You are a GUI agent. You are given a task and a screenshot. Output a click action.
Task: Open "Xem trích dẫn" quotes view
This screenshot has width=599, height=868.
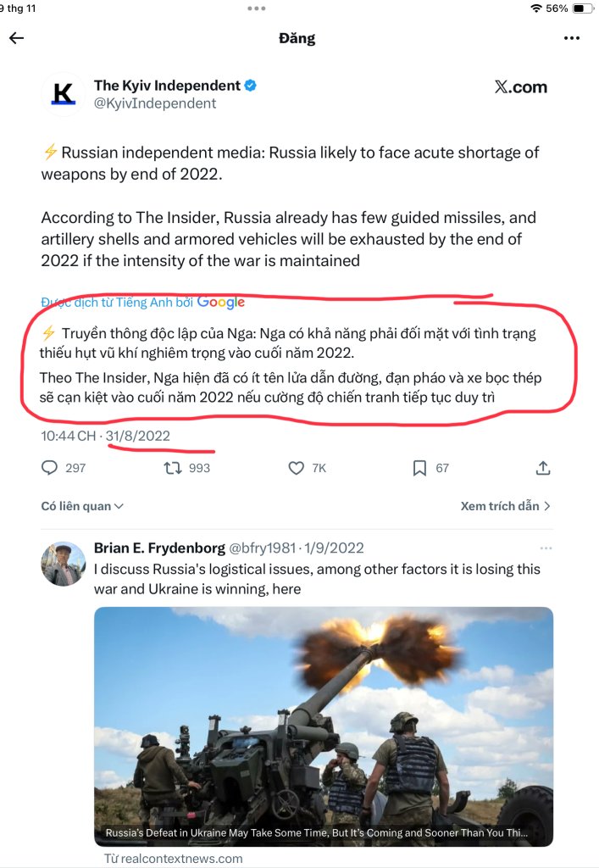click(x=505, y=506)
